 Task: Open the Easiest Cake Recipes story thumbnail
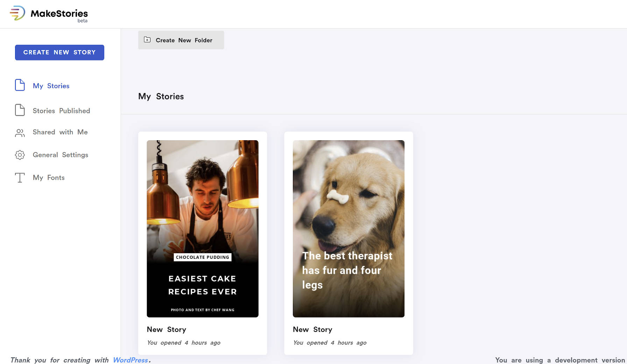tap(203, 229)
